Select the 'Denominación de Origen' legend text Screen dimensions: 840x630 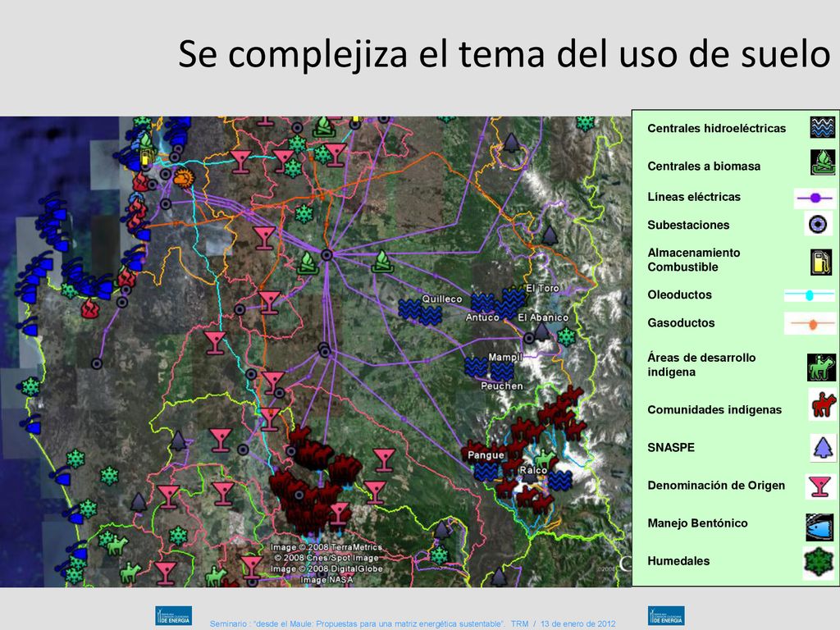pos(715,486)
